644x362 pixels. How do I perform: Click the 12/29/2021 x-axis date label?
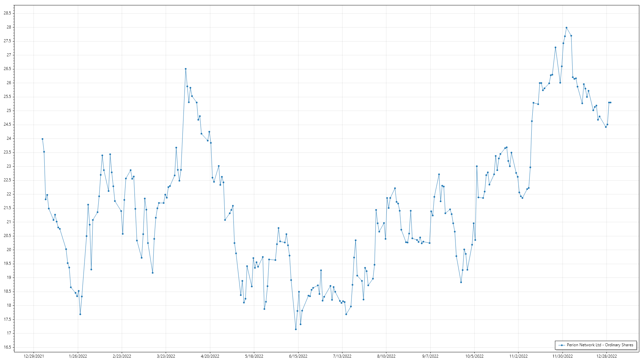click(34, 356)
